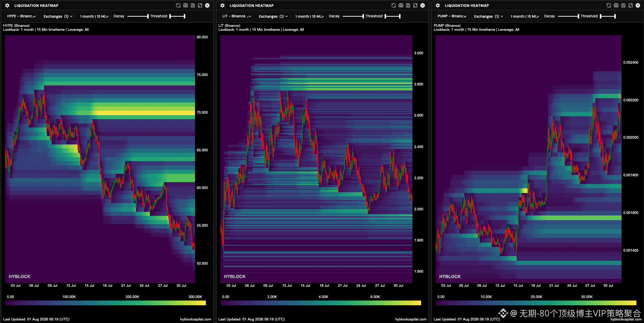Expand the LIT heatmap to fullscreen
644x323 pixels.
(x=415, y=5)
